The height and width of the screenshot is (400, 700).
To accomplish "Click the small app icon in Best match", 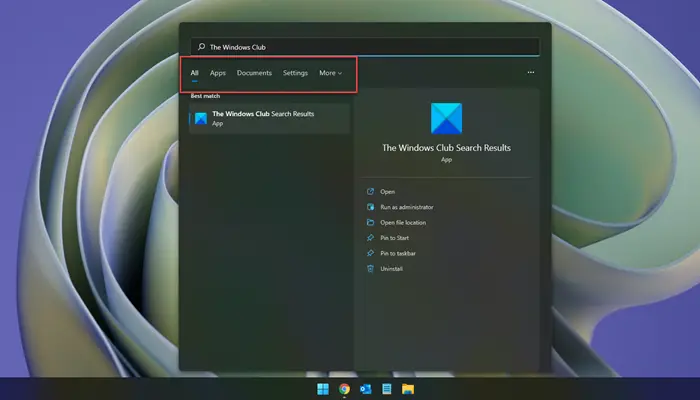I will (x=201, y=118).
